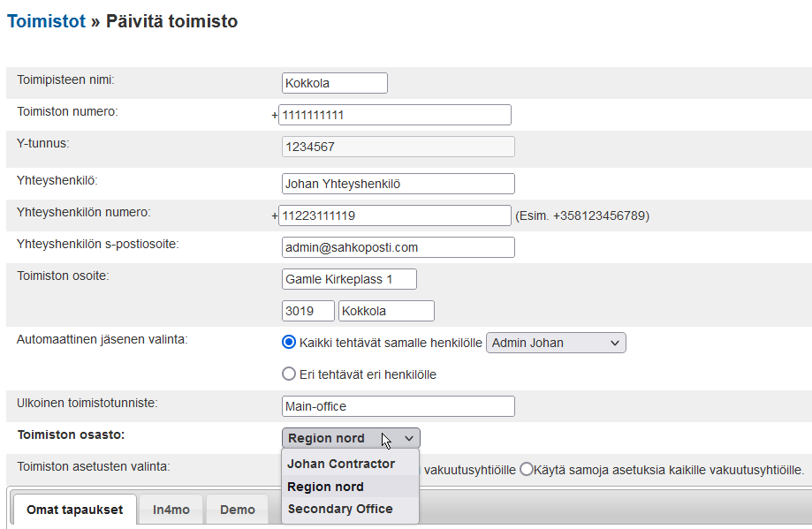Select the Omat tapaukset tab
This screenshot has height=529, width=812.
(74, 510)
